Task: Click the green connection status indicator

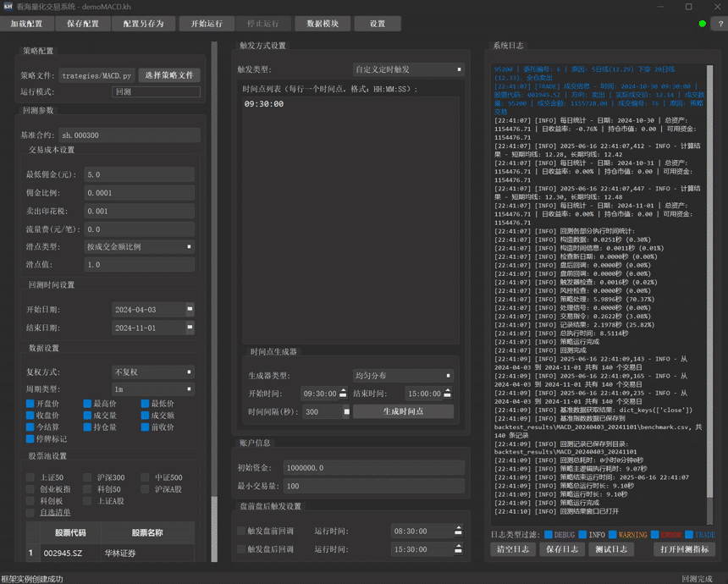Action: 702,24
